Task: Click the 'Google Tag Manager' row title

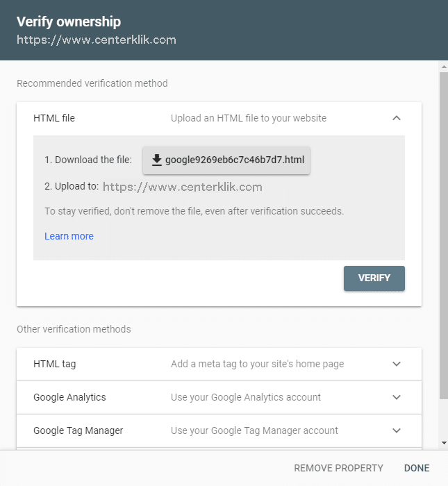Action: [x=78, y=430]
